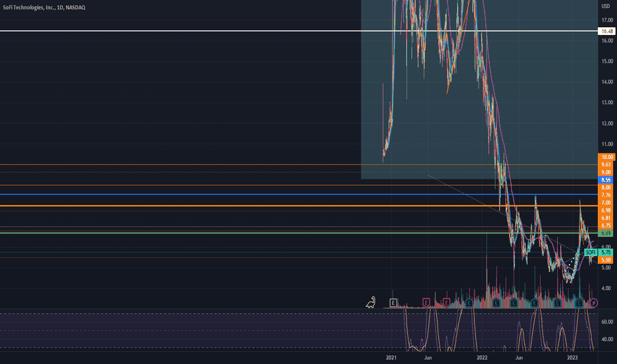Screen dimensions: 617x364
Task: Click the 11.00 price axis value
Action: (607, 144)
